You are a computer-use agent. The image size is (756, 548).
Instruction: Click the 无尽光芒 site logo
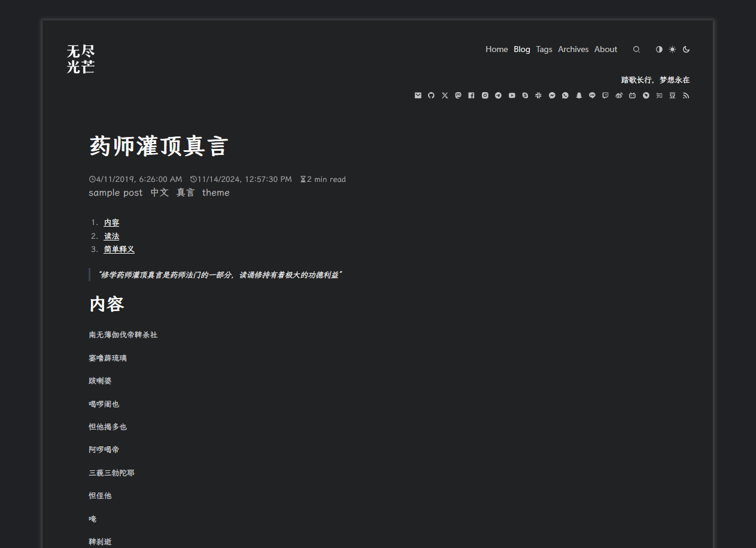(81, 59)
